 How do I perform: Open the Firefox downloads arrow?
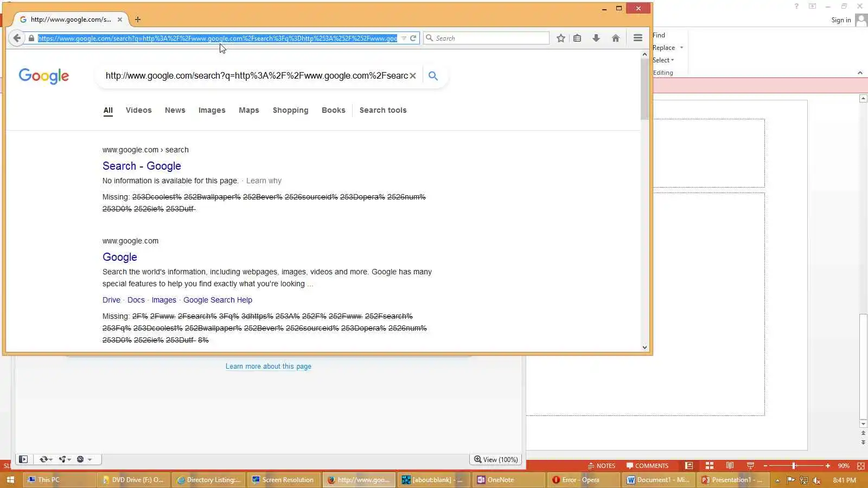tap(596, 38)
